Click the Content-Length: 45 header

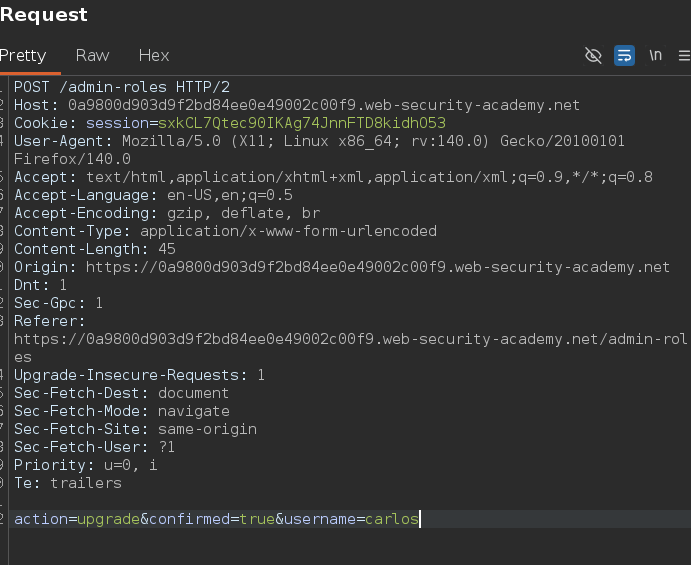point(95,249)
